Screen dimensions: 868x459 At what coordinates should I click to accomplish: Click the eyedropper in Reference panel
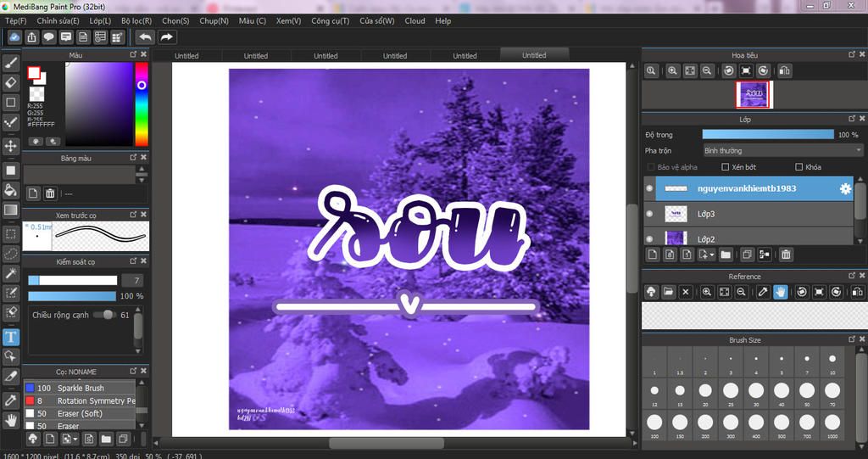point(763,292)
